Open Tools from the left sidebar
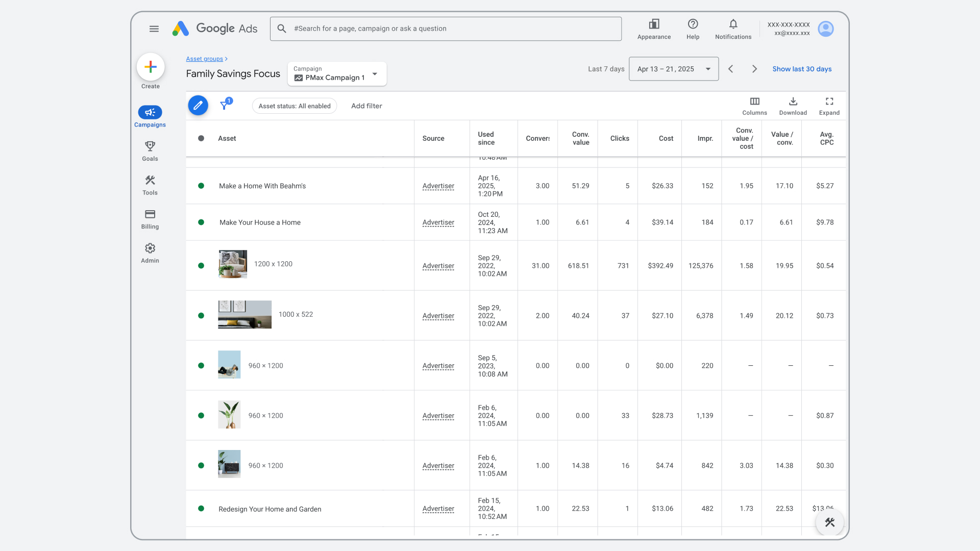The image size is (980, 551). pyautogui.click(x=150, y=185)
